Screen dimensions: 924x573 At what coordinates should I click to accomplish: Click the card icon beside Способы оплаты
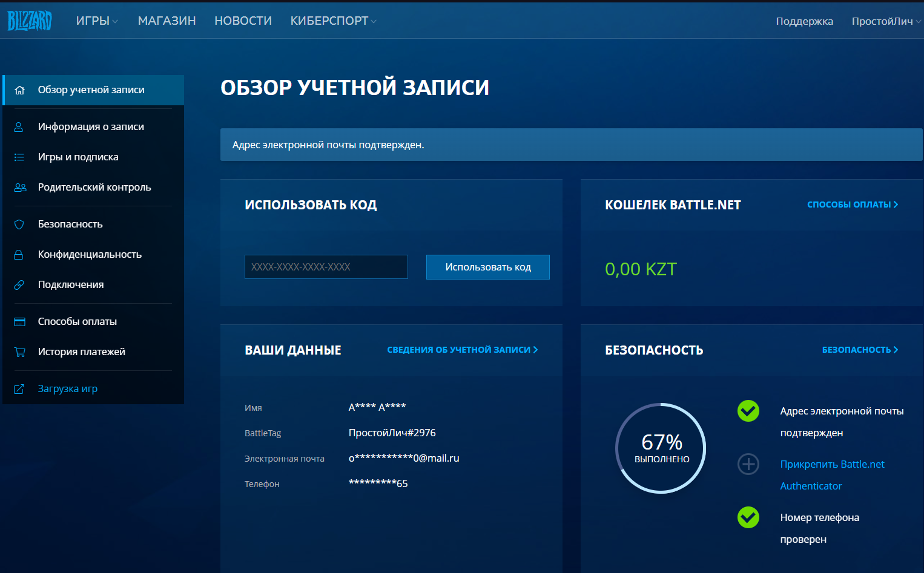19,322
